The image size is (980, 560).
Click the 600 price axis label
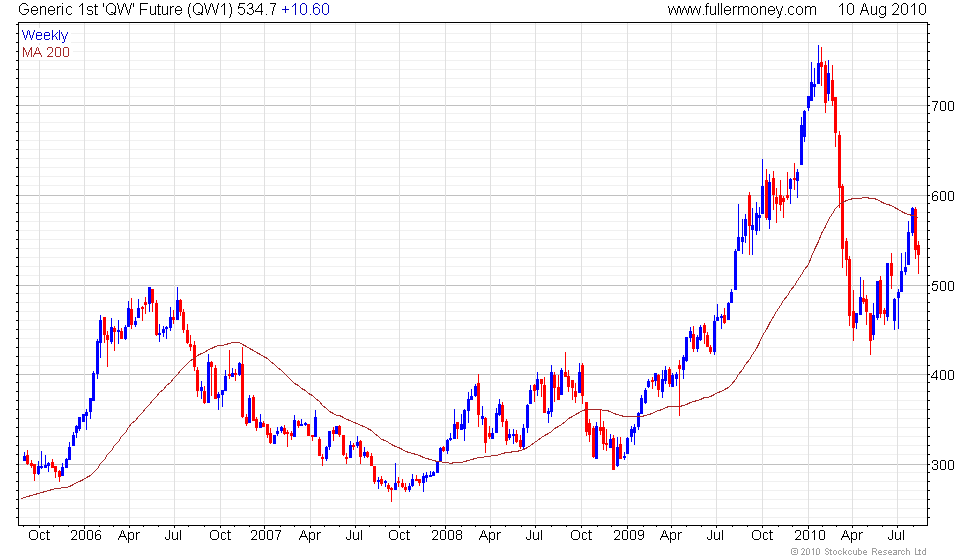pyautogui.click(x=942, y=196)
